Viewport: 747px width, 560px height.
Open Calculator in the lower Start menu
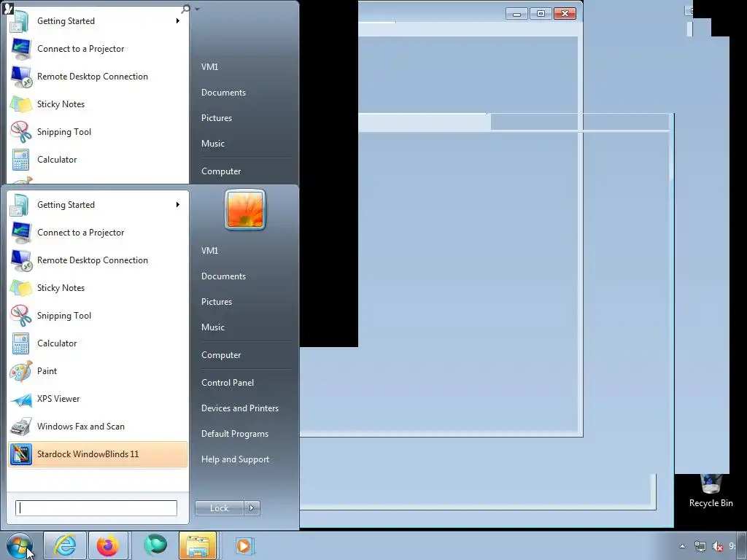coord(97,344)
